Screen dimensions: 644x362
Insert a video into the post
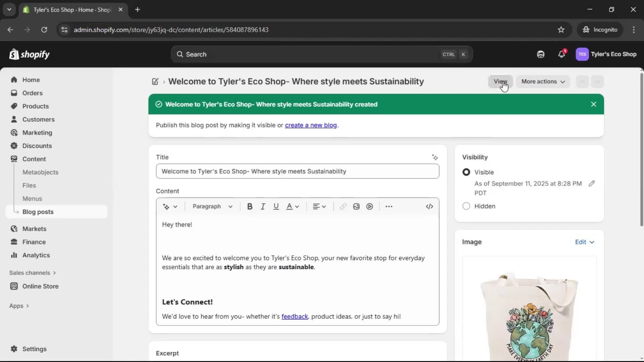[369, 206]
